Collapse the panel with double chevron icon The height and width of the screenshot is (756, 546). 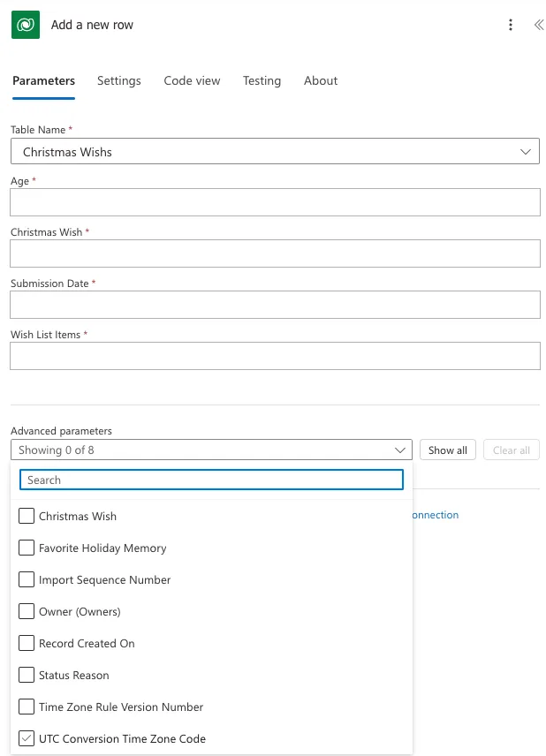pyautogui.click(x=538, y=25)
